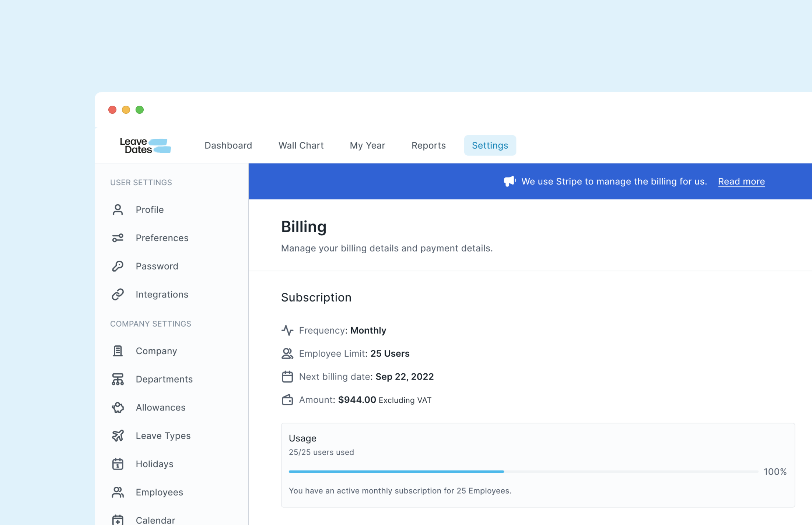
Task: Open the Dashboard
Action: pos(228,145)
